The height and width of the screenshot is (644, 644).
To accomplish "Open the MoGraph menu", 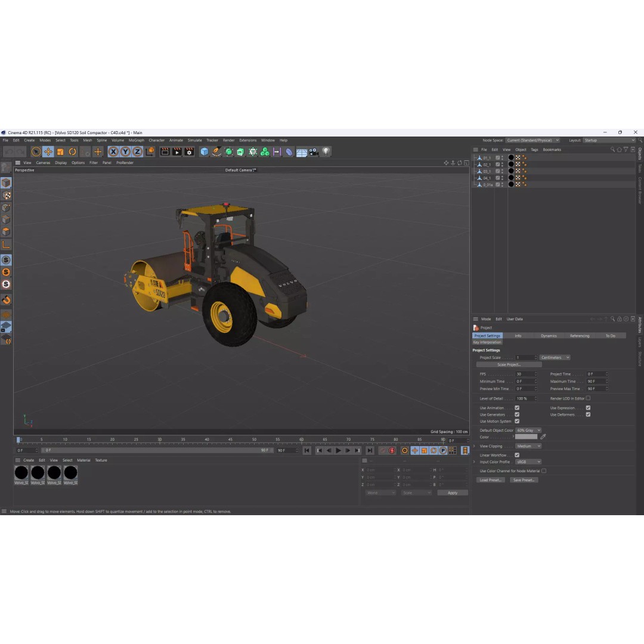I will 137,140.
